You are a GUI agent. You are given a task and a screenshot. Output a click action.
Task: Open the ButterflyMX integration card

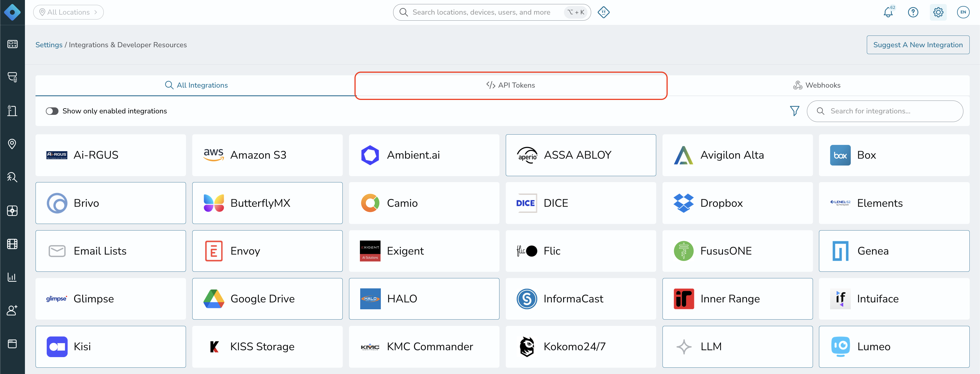click(x=267, y=203)
